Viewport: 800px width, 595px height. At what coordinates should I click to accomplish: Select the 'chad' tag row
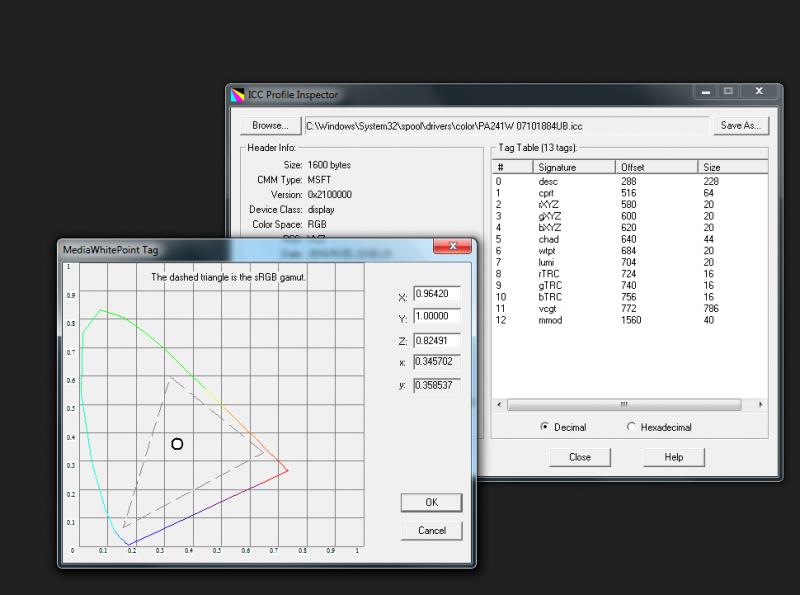pyautogui.click(x=630, y=239)
